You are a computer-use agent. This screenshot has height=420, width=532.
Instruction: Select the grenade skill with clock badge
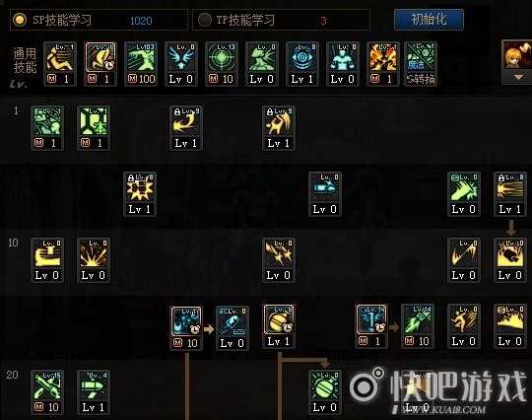tap(279, 326)
